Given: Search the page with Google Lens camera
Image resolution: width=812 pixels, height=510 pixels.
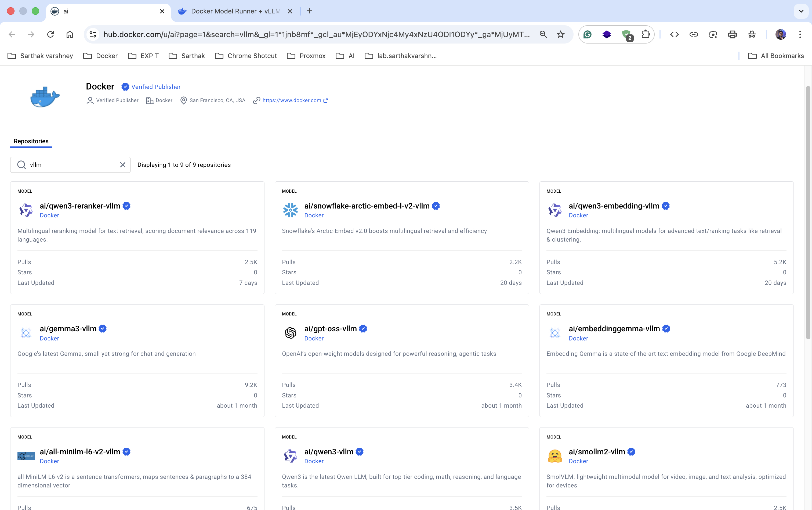Looking at the screenshot, I should click(713, 34).
